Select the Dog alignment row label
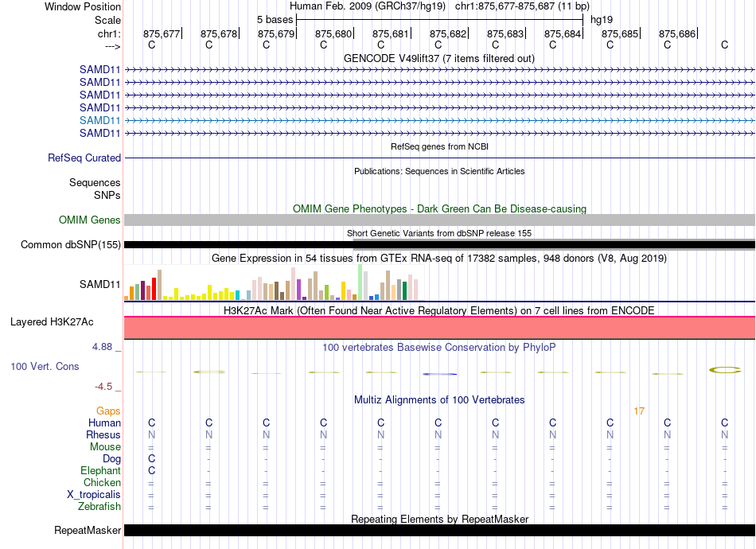 coord(111,459)
